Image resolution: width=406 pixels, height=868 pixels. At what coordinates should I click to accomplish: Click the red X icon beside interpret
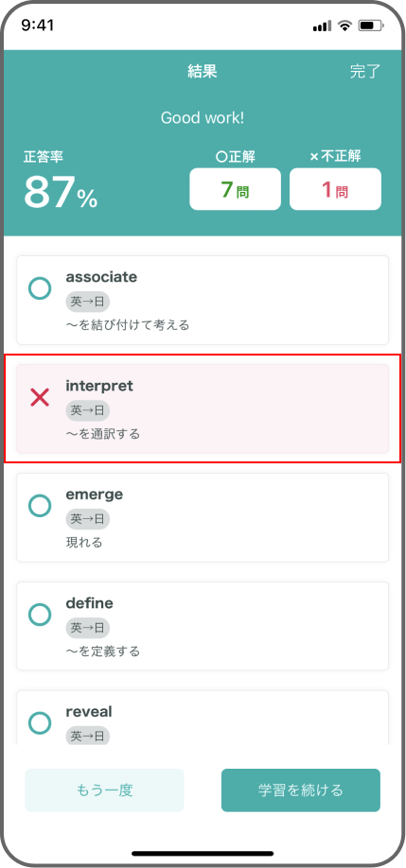point(40,397)
